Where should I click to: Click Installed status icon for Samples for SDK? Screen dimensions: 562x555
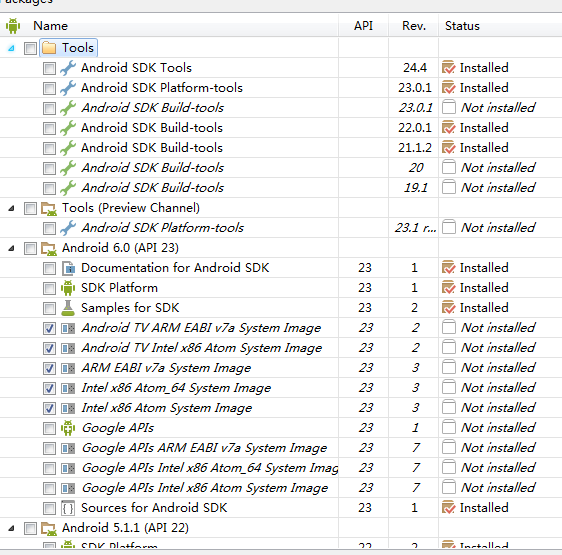tap(448, 308)
